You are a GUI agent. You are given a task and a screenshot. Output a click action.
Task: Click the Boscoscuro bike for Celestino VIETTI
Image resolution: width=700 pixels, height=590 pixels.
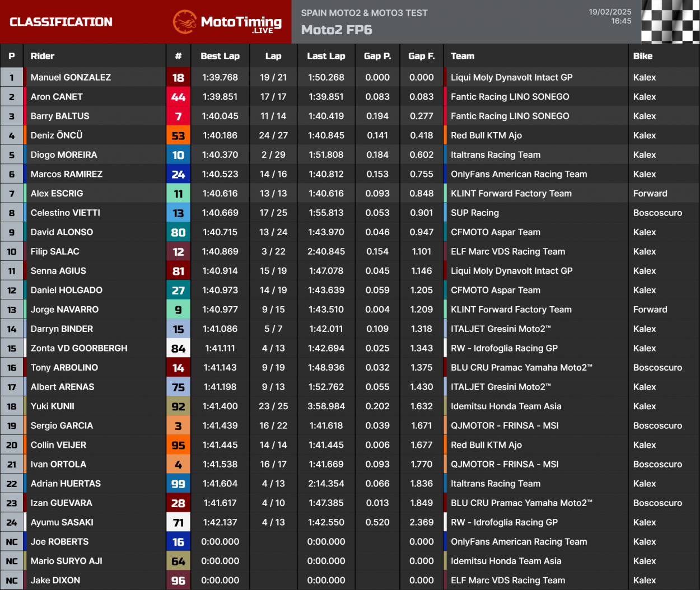coord(657,213)
